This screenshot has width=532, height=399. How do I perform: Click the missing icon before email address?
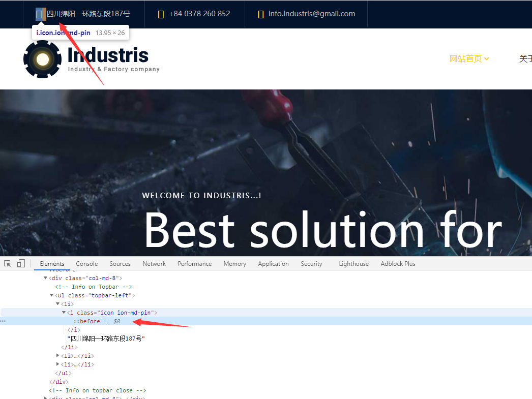pyautogui.click(x=260, y=14)
